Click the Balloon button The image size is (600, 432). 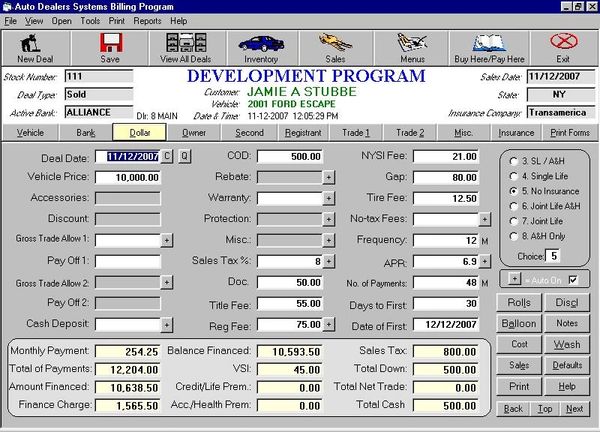pyautogui.click(x=519, y=323)
